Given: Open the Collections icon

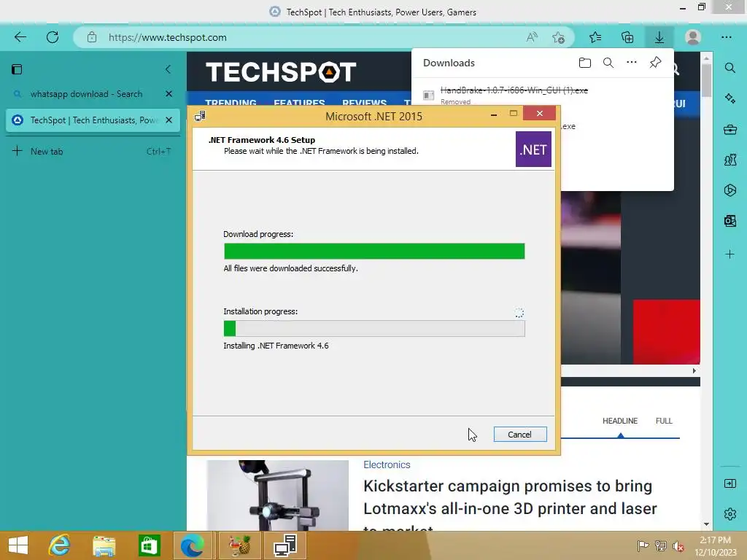Looking at the screenshot, I should coord(627,37).
